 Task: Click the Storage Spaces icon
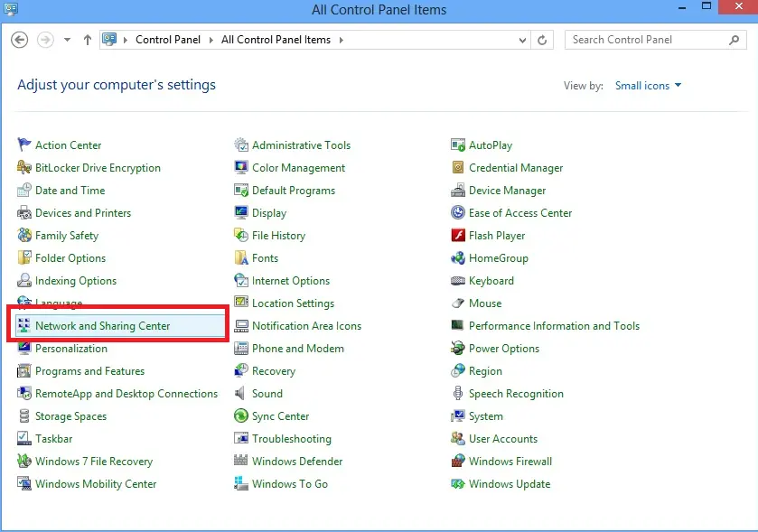24,416
